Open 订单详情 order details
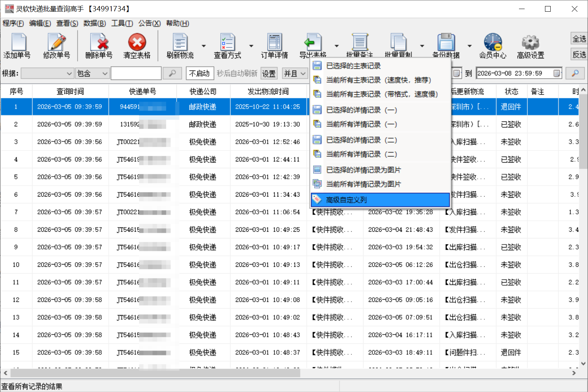The width and height of the screenshot is (588, 392). point(275,46)
